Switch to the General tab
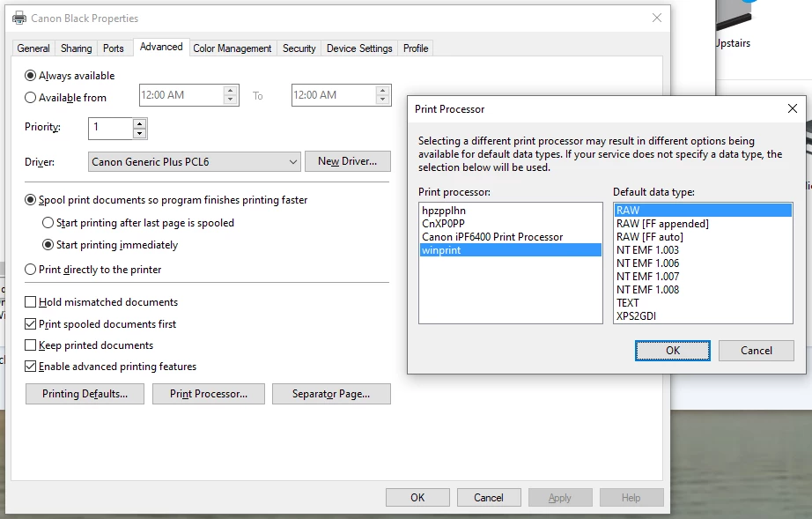812x519 pixels. point(33,48)
